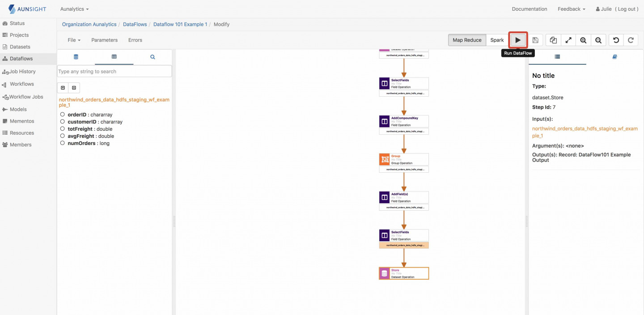This screenshot has height=315, width=644.
Task: Switch to the table icon tab in the left panel
Action: point(114,57)
